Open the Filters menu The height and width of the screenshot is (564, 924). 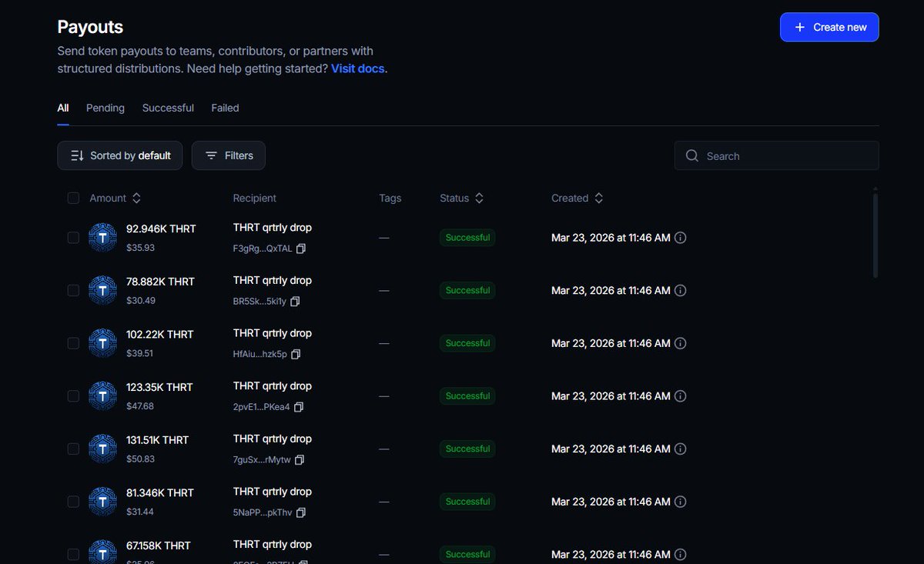[x=229, y=155]
